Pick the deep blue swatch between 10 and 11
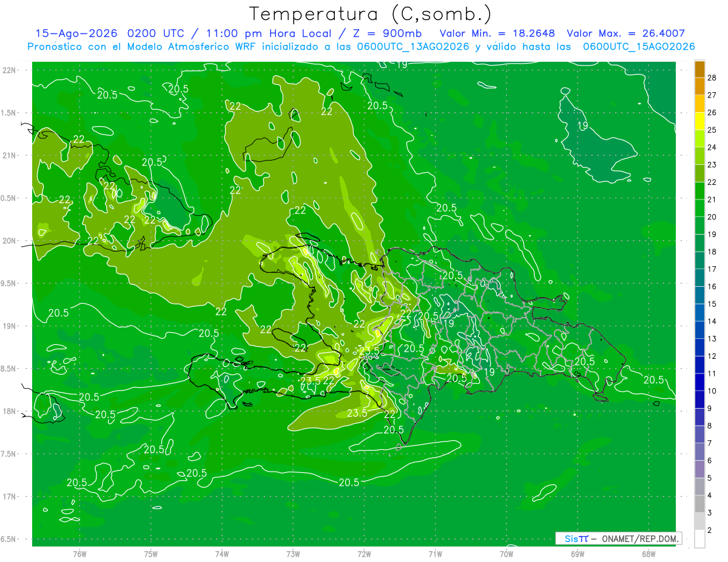 coord(699,383)
